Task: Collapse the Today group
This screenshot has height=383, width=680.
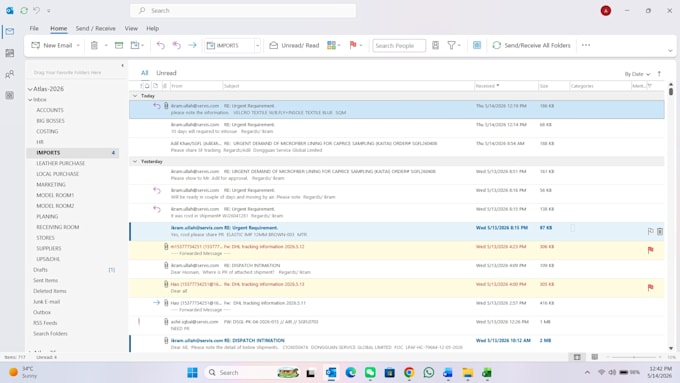Action: [135, 95]
